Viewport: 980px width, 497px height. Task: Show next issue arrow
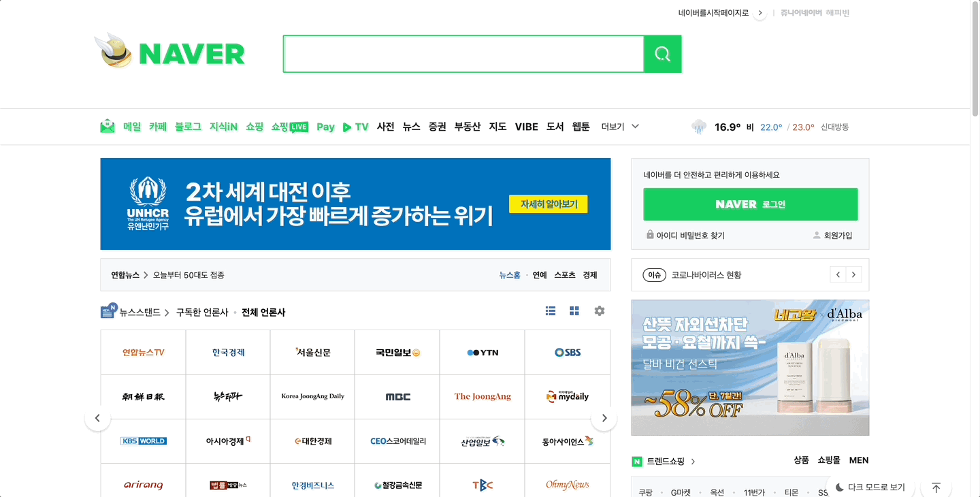853,275
